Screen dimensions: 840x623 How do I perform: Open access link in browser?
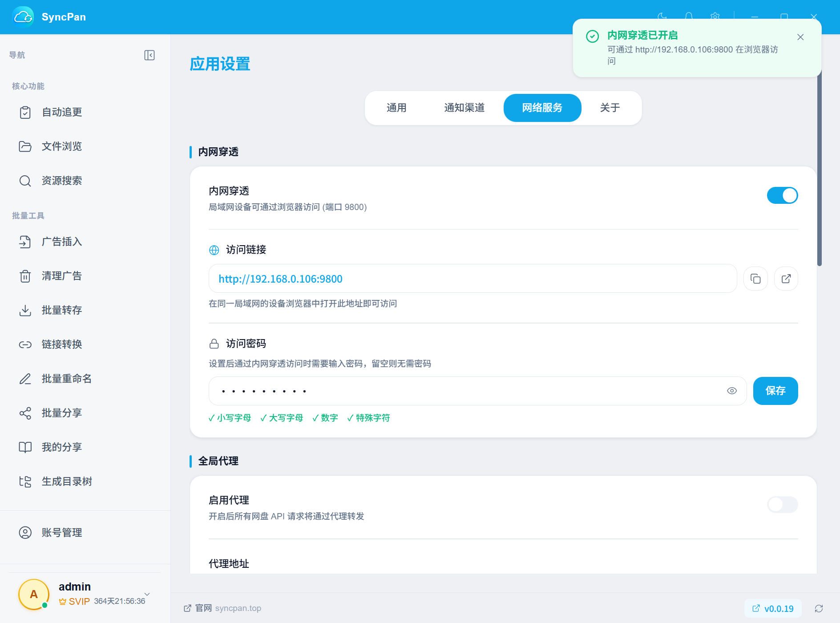pos(786,279)
